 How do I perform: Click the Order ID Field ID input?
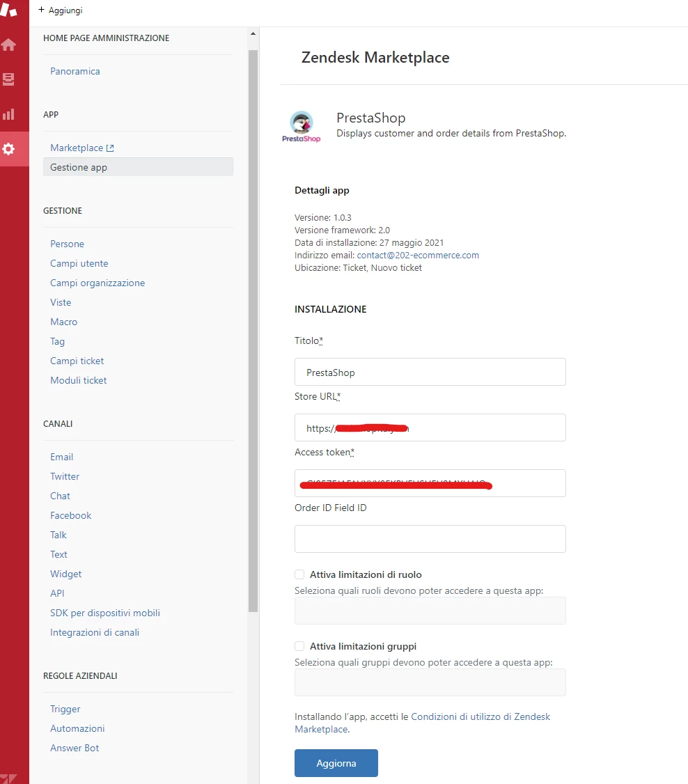pos(430,539)
